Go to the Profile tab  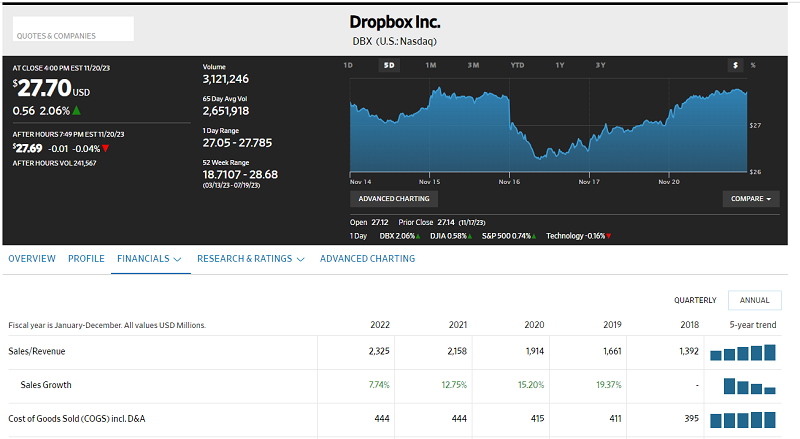(x=86, y=259)
